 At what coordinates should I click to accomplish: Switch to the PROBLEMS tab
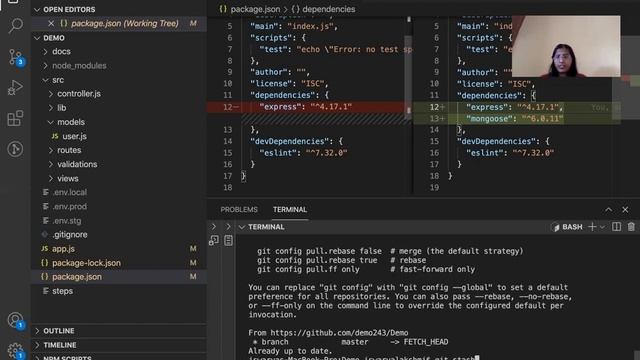point(239,209)
